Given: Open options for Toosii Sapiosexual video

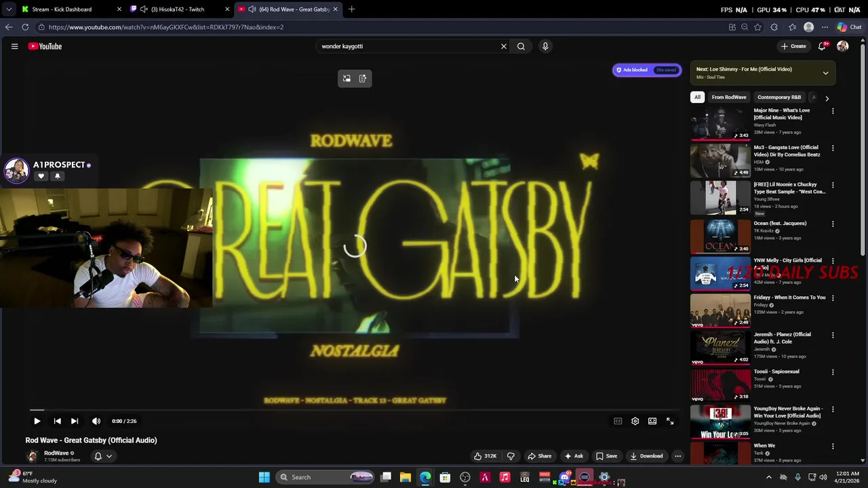Looking at the screenshot, I should point(833,372).
